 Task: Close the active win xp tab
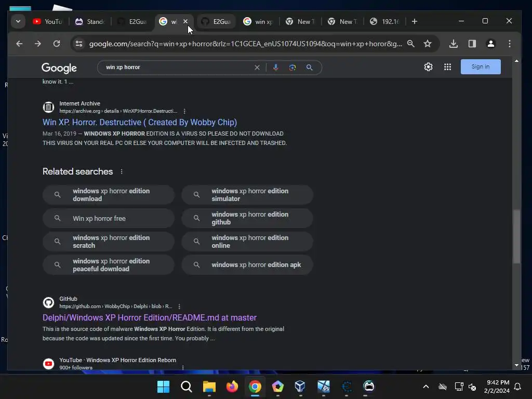point(185,21)
